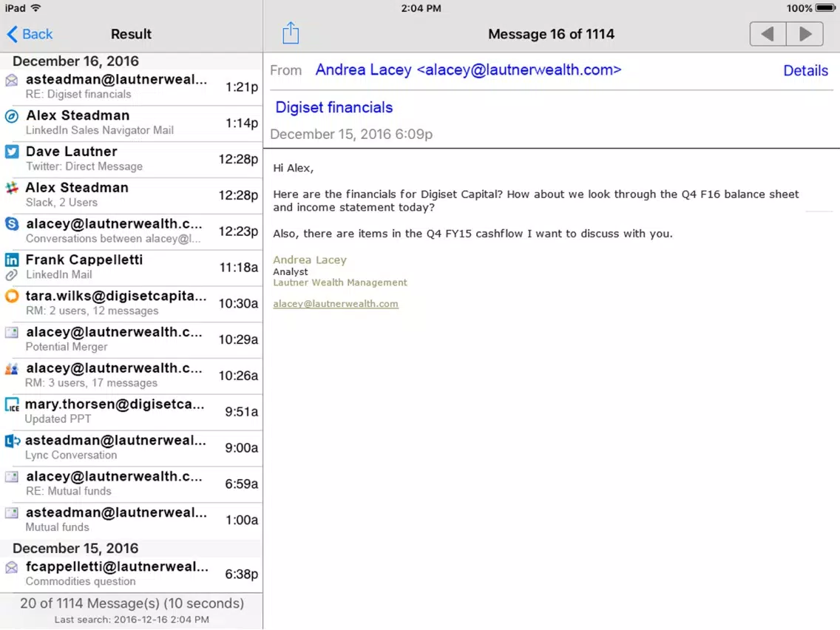
Task: Tap the Wi-Fi status icon
Action: click(x=36, y=8)
